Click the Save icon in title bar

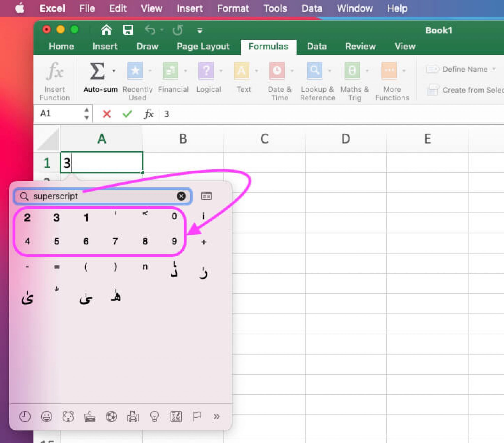128,30
